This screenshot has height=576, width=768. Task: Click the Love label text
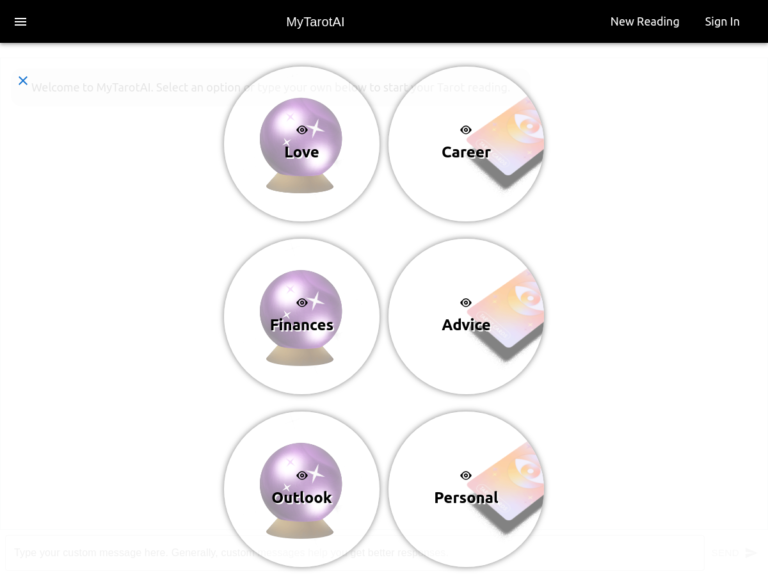(x=302, y=152)
